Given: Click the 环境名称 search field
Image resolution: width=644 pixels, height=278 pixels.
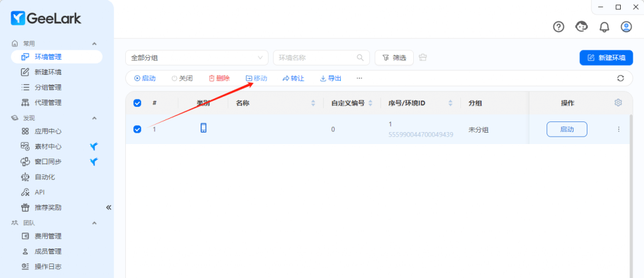Looking at the screenshot, I should (316, 58).
